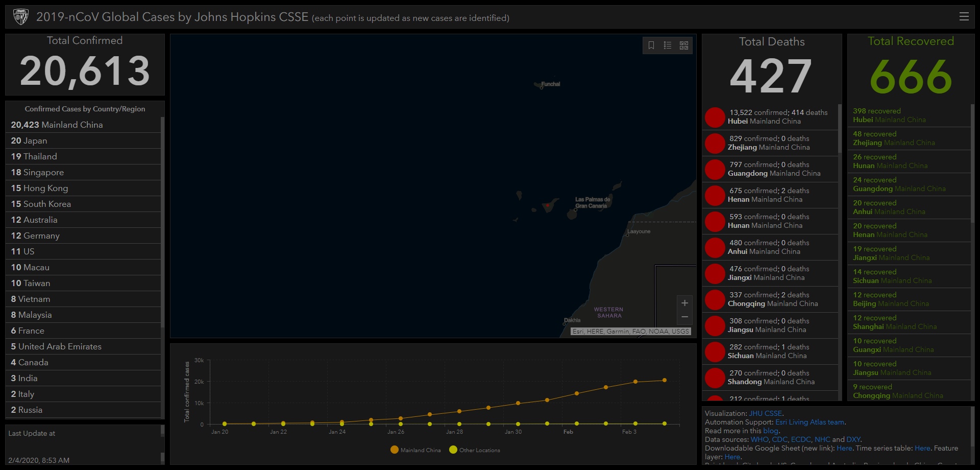Zoom out on the map

point(684,317)
